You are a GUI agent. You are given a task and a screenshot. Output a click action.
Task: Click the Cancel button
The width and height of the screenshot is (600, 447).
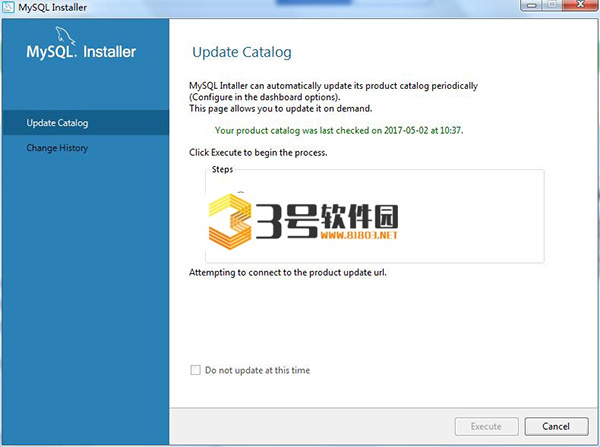(x=556, y=426)
